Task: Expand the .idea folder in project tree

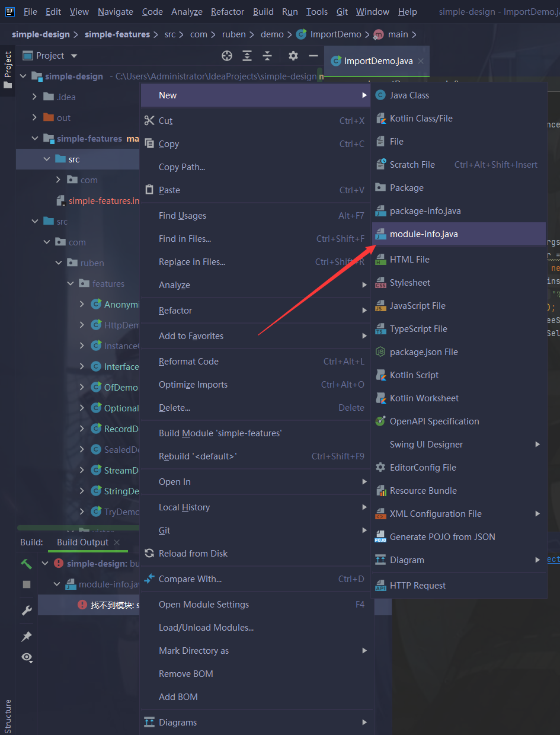Action: [34, 97]
